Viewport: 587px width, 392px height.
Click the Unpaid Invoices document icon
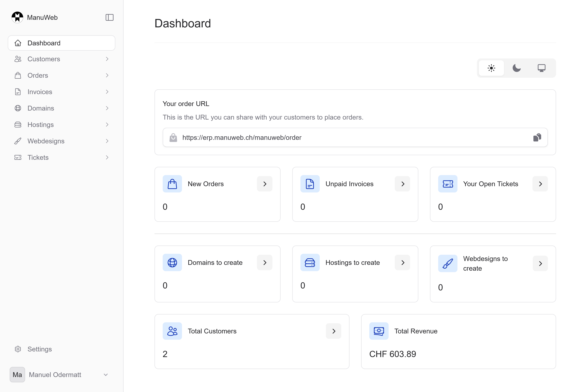310,184
